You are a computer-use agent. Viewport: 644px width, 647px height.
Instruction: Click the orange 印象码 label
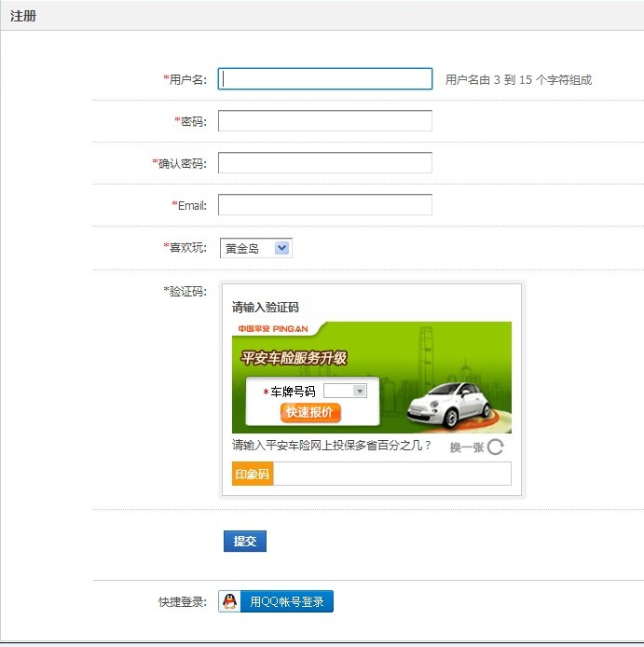(253, 474)
